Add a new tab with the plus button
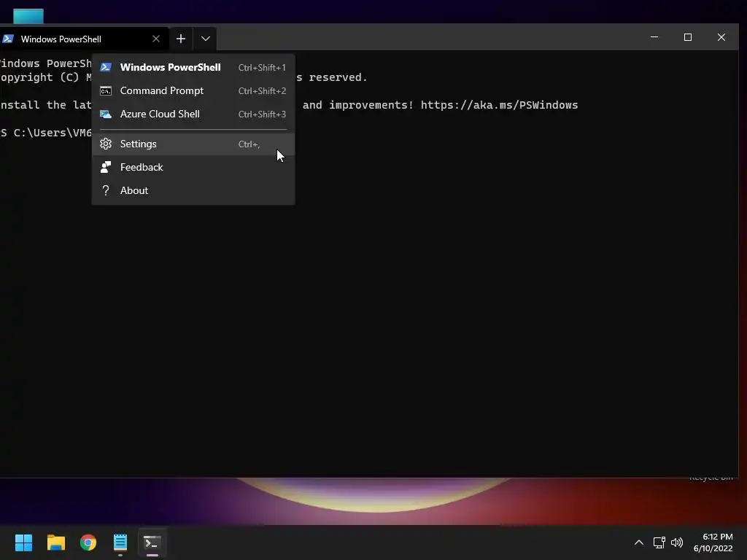This screenshot has width=747, height=560. (181, 39)
